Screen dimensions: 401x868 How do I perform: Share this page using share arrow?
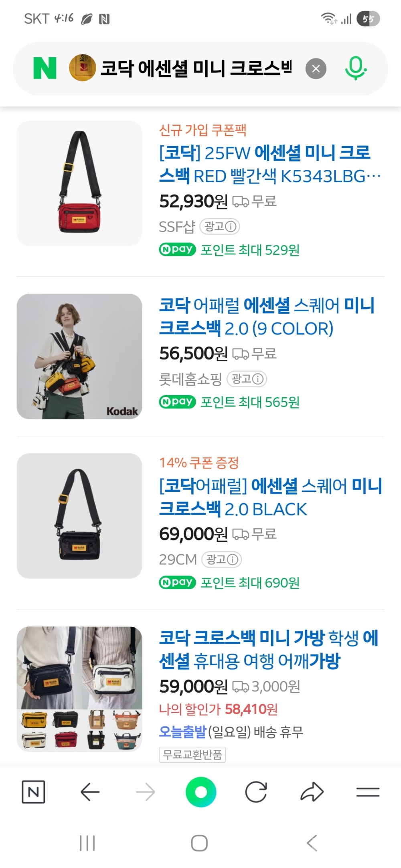pyautogui.click(x=312, y=792)
